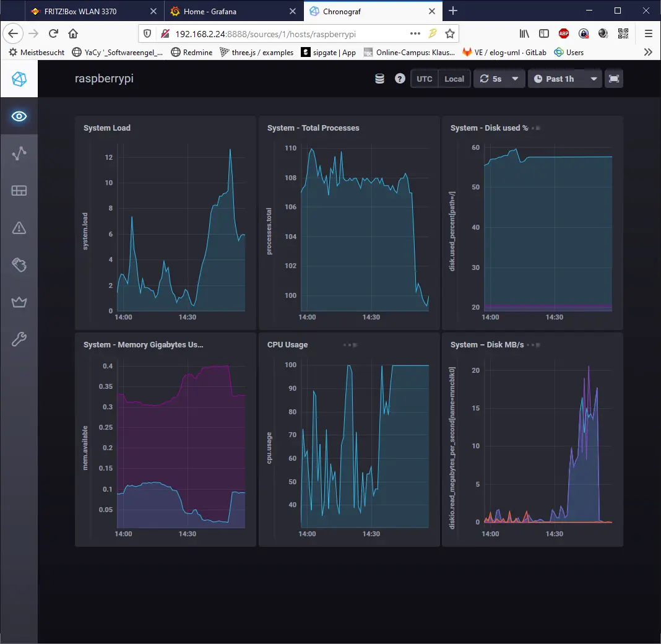Open Alerting using the triangle icon

pos(19,228)
